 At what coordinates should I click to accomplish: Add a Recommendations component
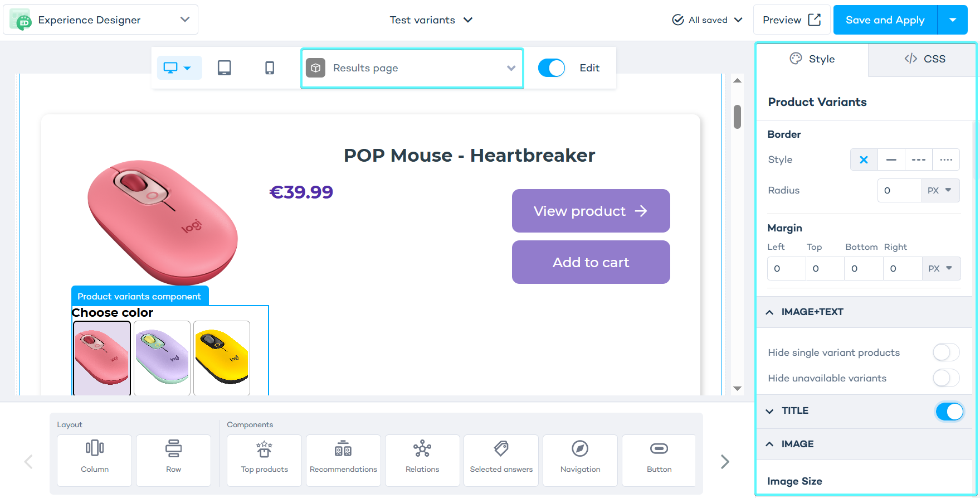coord(343,460)
